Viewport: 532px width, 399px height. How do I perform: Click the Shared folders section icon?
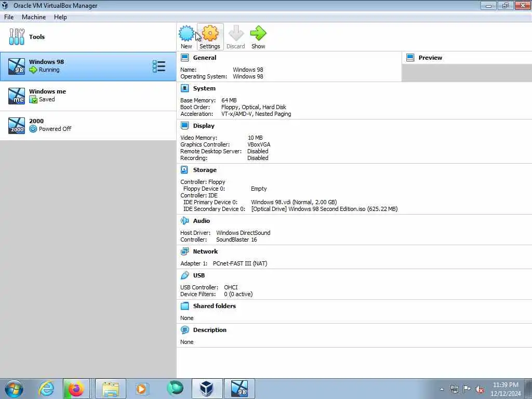(x=185, y=306)
